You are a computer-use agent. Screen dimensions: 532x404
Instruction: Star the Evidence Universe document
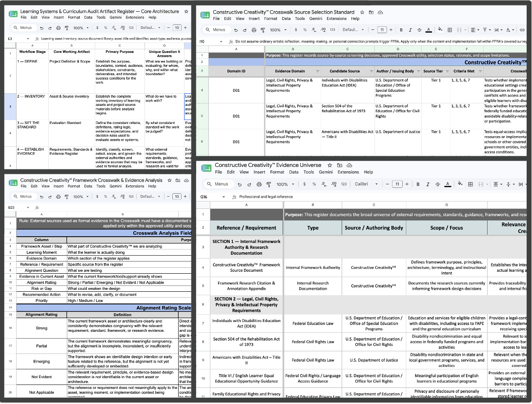tap(329, 165)
